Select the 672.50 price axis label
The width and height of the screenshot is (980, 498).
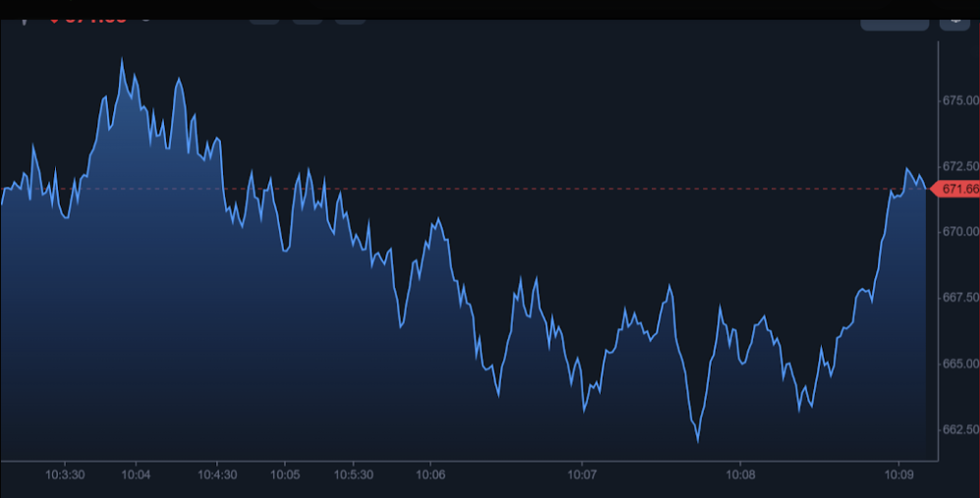pos(959,166)
